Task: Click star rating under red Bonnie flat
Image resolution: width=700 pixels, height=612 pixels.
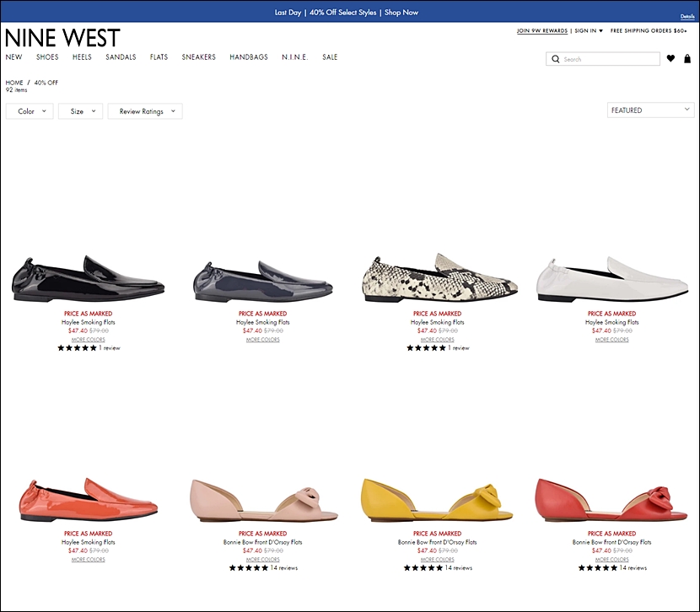Action: (598, 568)
